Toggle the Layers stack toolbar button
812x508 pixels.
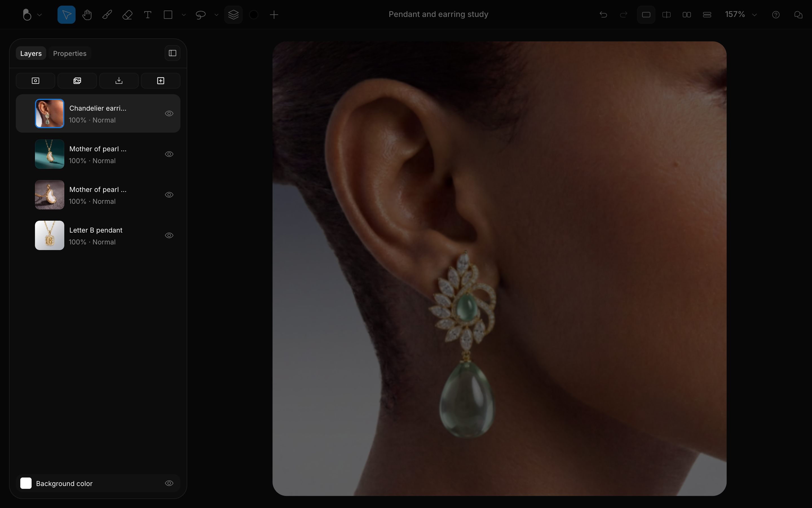(x=233, y=15)
